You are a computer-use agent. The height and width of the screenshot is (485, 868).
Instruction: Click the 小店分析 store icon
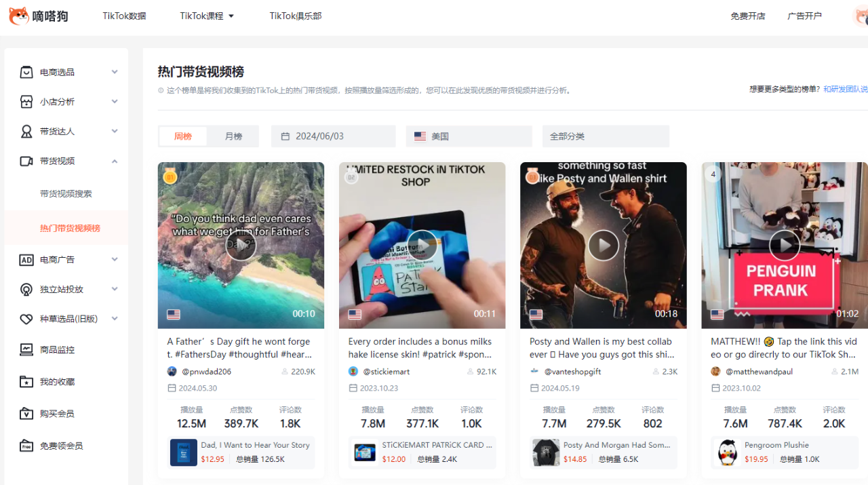coord(26,102)
